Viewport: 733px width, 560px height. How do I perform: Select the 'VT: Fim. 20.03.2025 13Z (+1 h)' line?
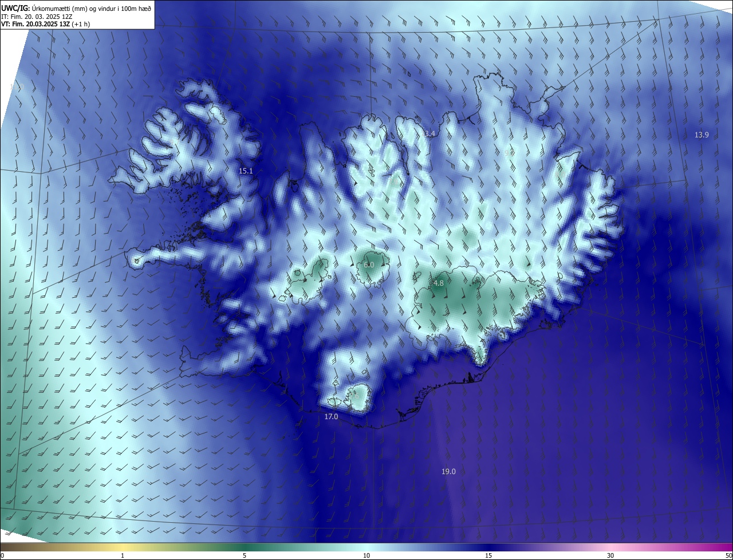(x=46, y=24)
